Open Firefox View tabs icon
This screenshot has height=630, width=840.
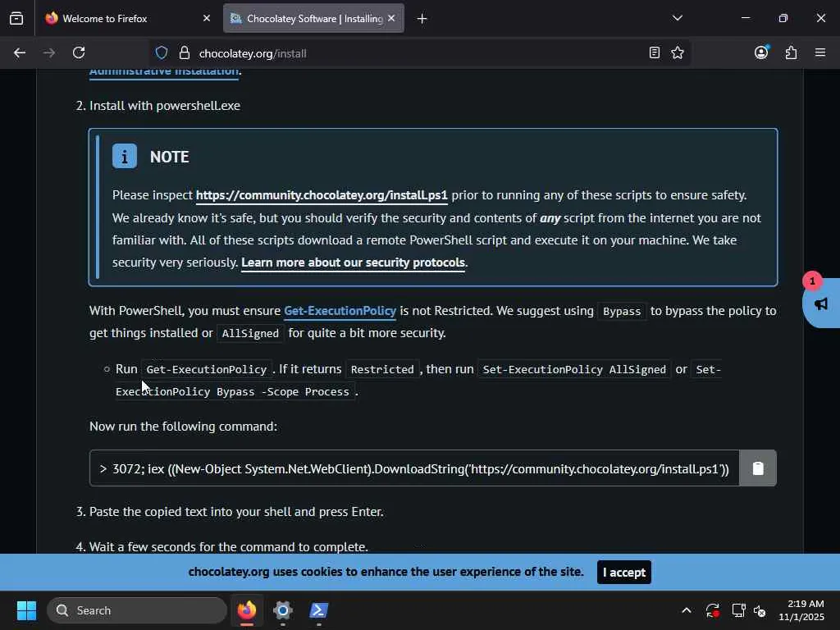point(16,19)
